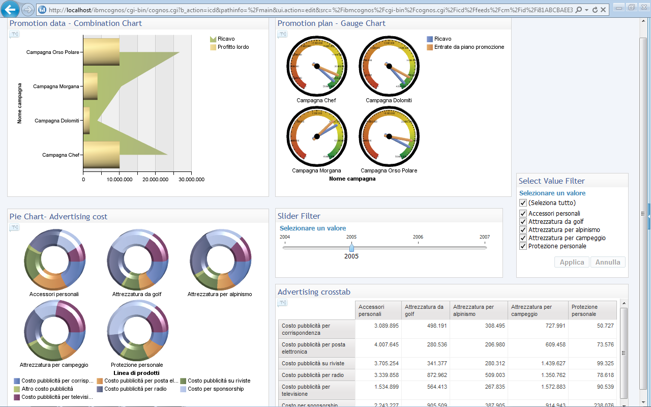This screenshot has width=651, height=407.
Task: Click the search magnifier icon in address bar
Action: [578, 10]
